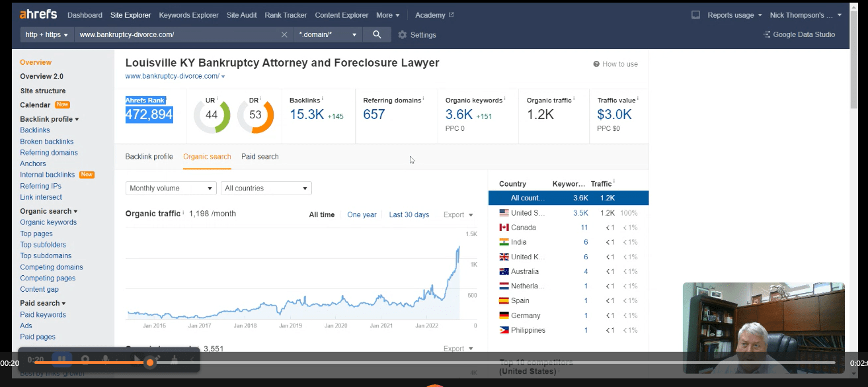Collapse the Paid search sidebar section
868x387 pixels.
click(x=43, y=304)
